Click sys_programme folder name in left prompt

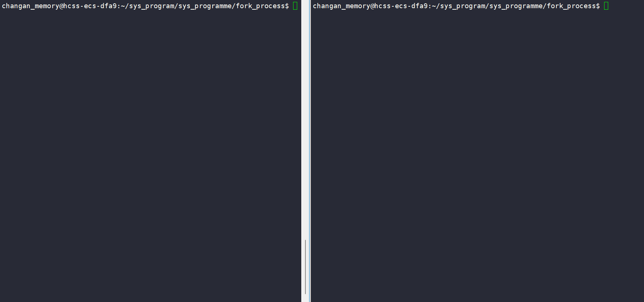[x=205, y=6]
